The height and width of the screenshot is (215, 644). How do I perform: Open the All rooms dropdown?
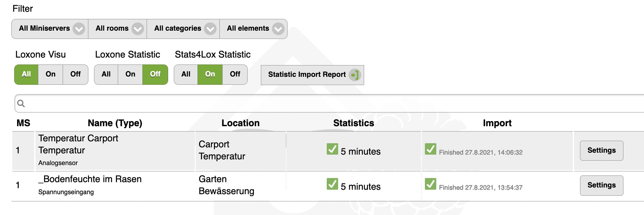coord(117,29)
